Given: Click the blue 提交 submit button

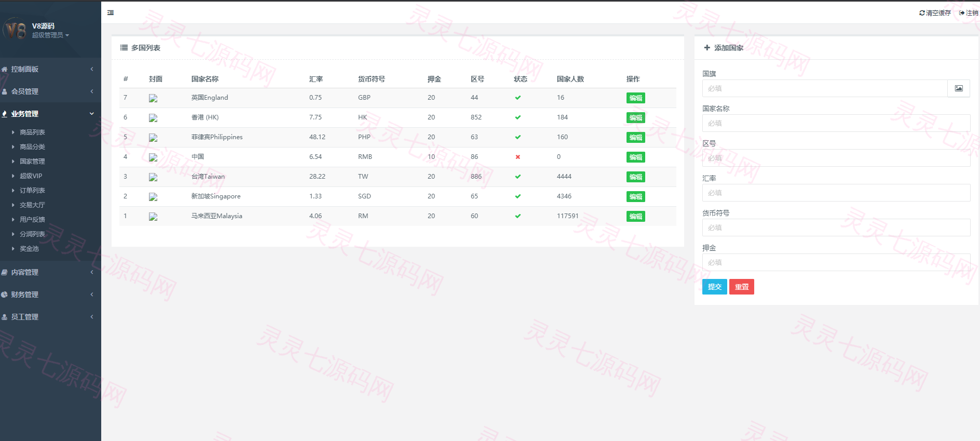Looking at the screenshot, I should (x=715, y=287).
